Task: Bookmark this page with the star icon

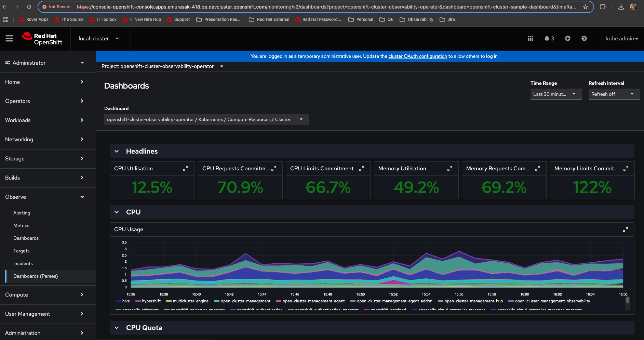Action: click(586, 7)
